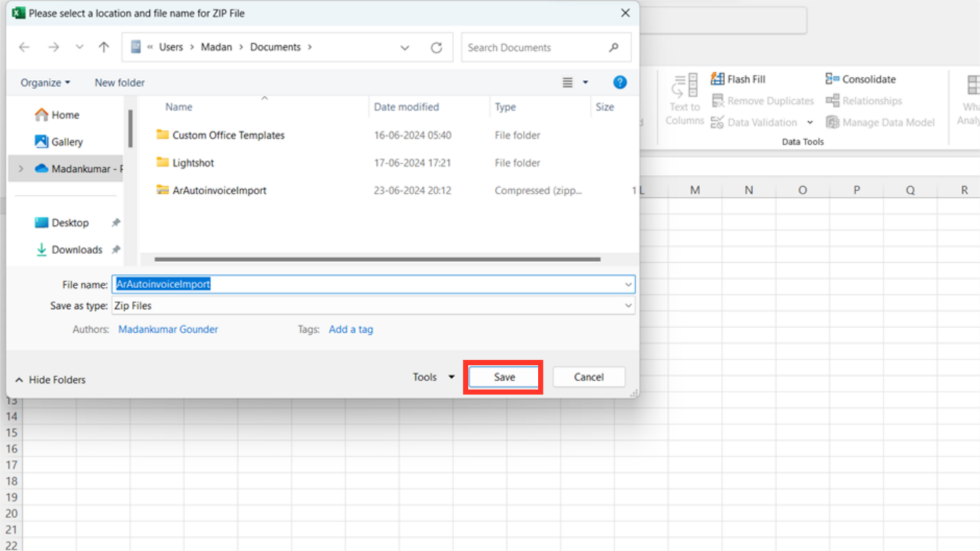Click the search magnifier icon
Image resolution: width=980 pixels, height=551 pixels.
tap(614, 48)
